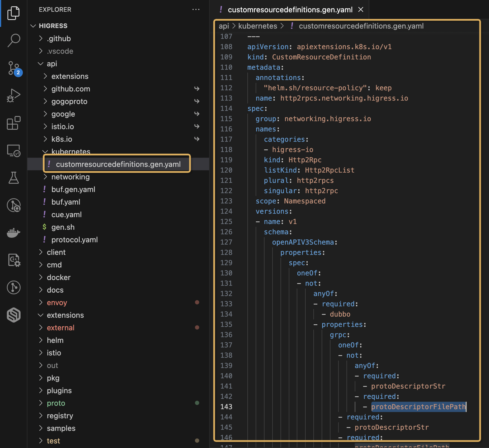Open the hexagonal Buf extension view
This screenshot has height=448, width=489.
coord(13,315)
